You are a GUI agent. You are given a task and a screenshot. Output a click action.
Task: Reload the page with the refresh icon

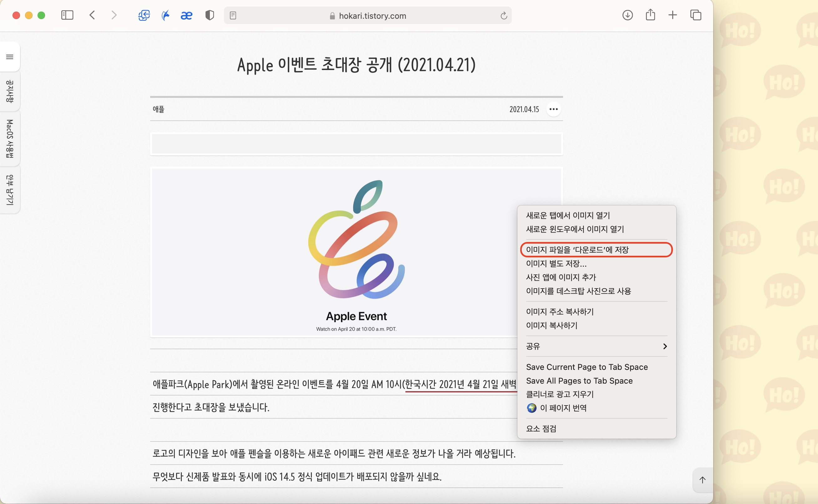click(504, 15)
